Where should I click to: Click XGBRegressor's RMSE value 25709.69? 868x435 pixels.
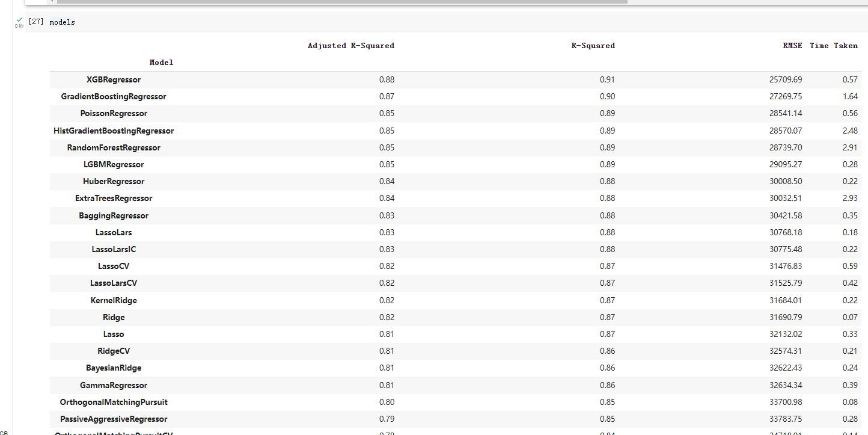click(784, 79)
